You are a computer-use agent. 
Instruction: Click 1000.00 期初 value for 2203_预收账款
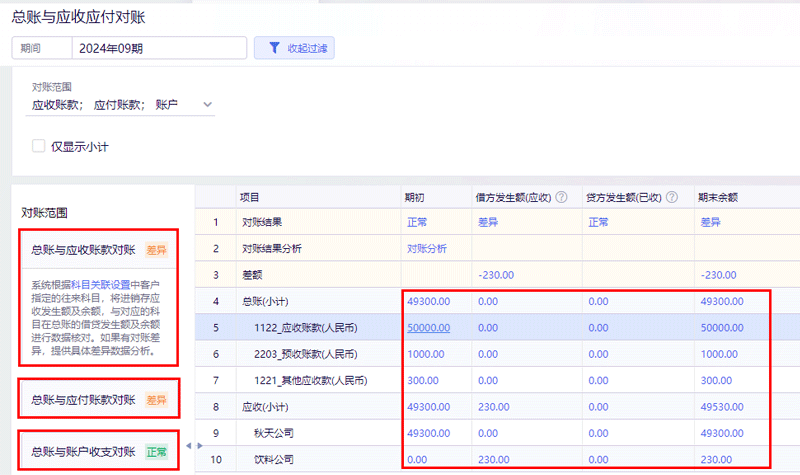tap(426, 354)
